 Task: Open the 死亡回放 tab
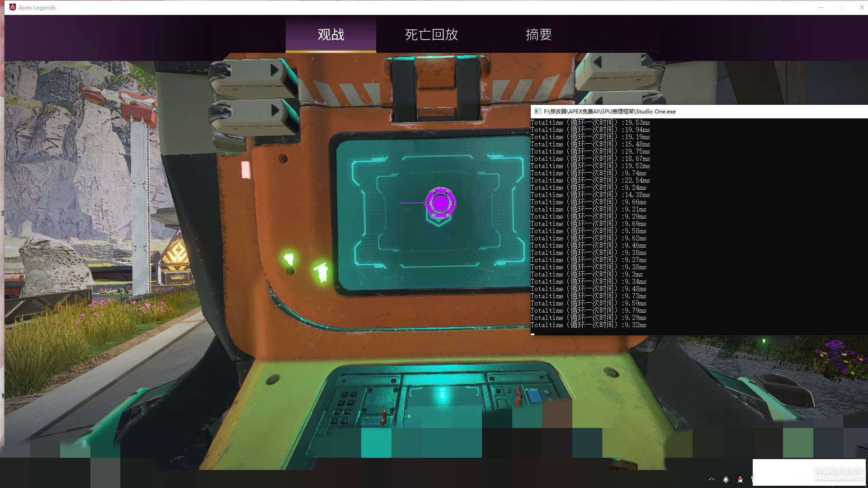pyautogui.click(x=431, y=35)
